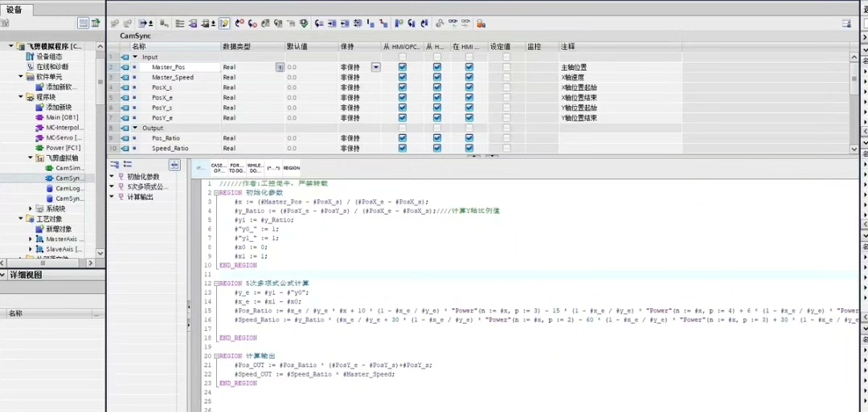Image resolution: width=868 pixels, height=412 pixels.
Task: Click the highlighted pencil/note toolbar icon
Action: tap(224, 23)
